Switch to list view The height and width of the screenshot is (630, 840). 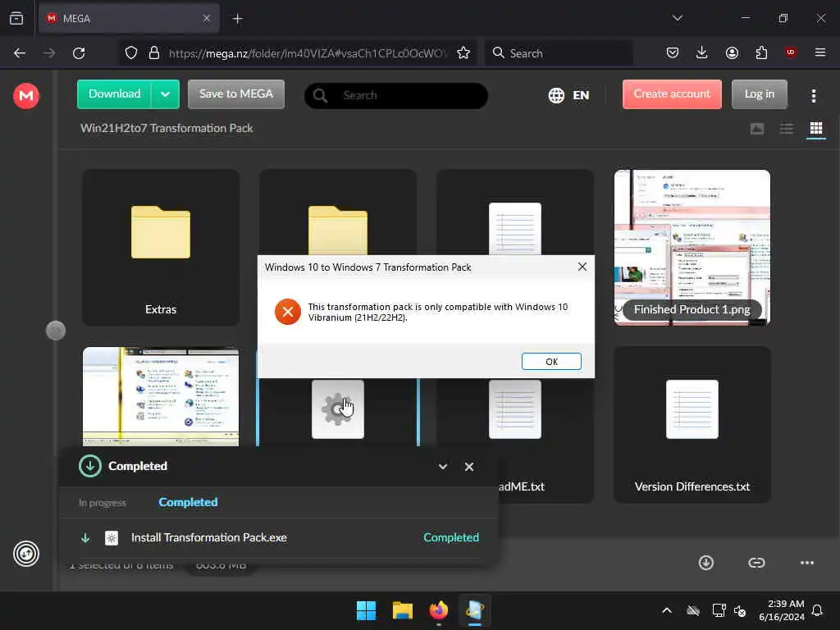[x=787, y=129]
